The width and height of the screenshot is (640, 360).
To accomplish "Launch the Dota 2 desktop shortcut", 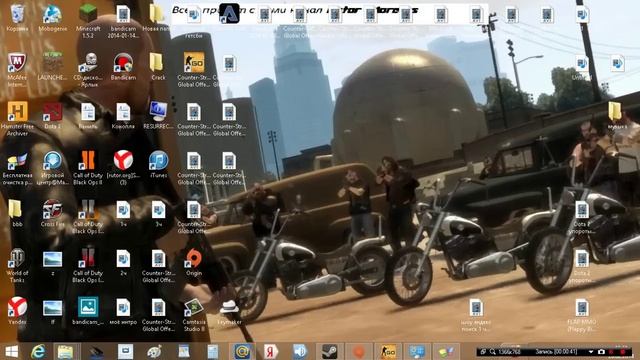I will (53, 116).
